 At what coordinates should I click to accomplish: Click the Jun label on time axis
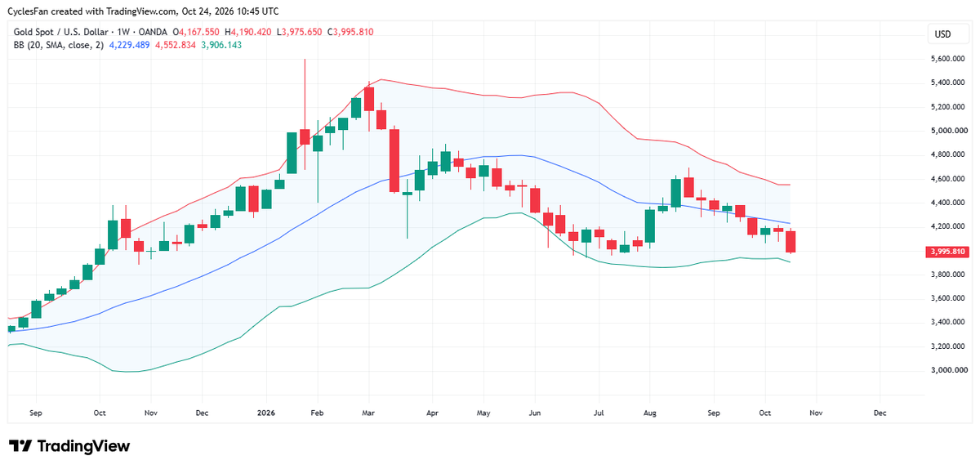click(535, 413)
